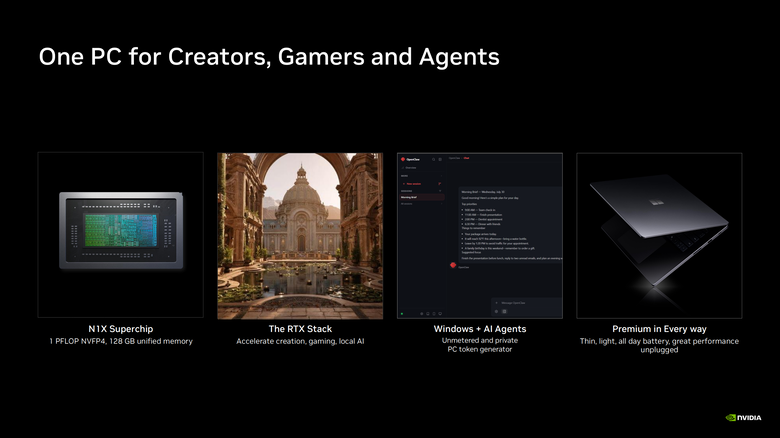
Task: Click the search icon in the OpenClaw header
Action: click(434, 159)
